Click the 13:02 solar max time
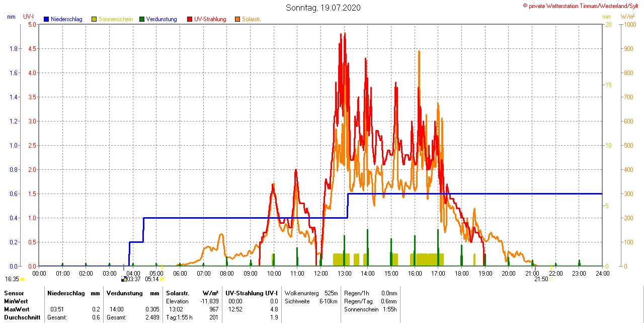This screenshot has width=644, height=323. coord(176,309)
